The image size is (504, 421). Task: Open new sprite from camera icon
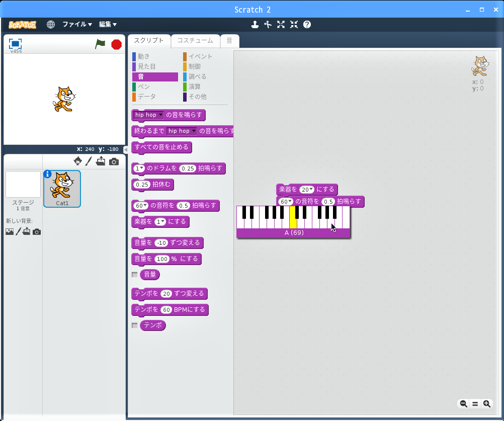point(114,161)
